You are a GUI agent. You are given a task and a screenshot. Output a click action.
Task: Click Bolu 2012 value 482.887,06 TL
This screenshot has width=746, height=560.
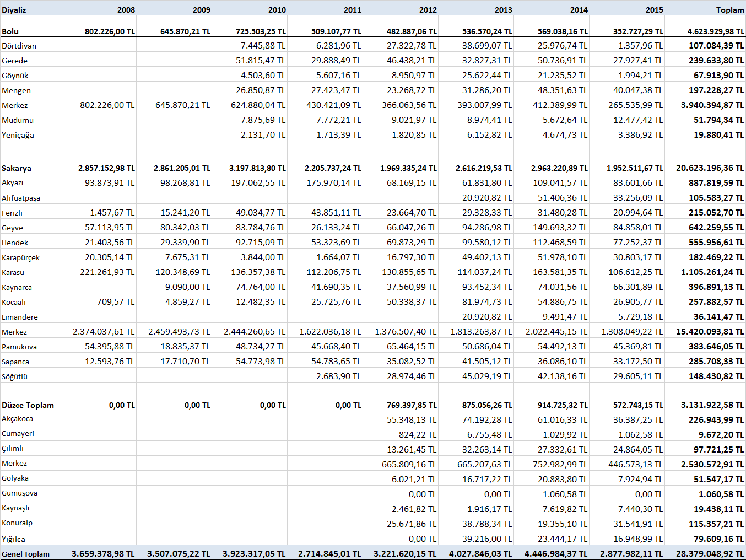point(412,31)
